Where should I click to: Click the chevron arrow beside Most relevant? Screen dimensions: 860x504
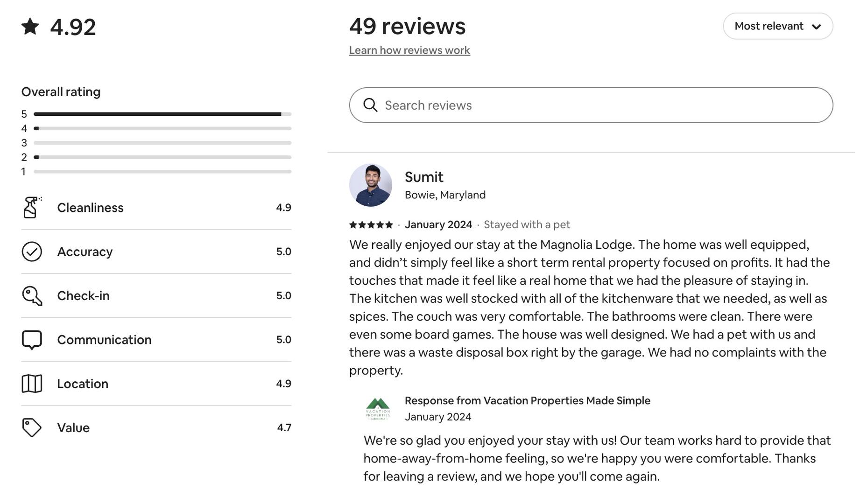816,27
